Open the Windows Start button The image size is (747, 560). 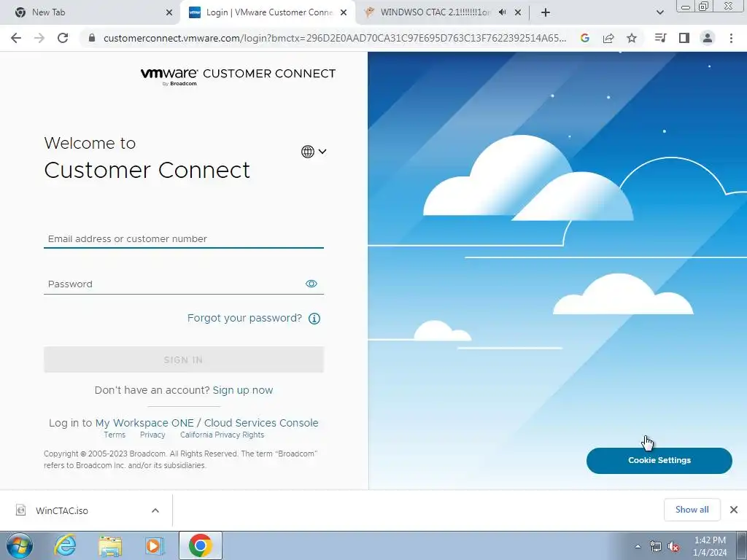pyautogui.click(x=20, y=545)
